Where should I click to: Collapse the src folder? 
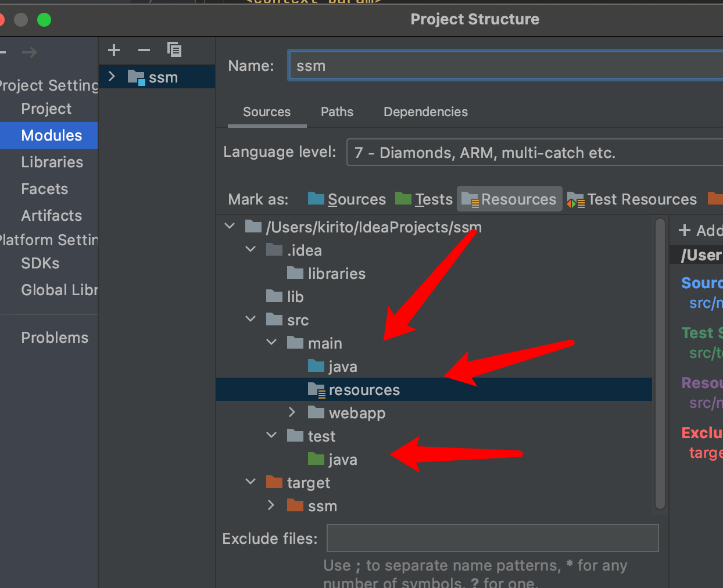point(250,319)
